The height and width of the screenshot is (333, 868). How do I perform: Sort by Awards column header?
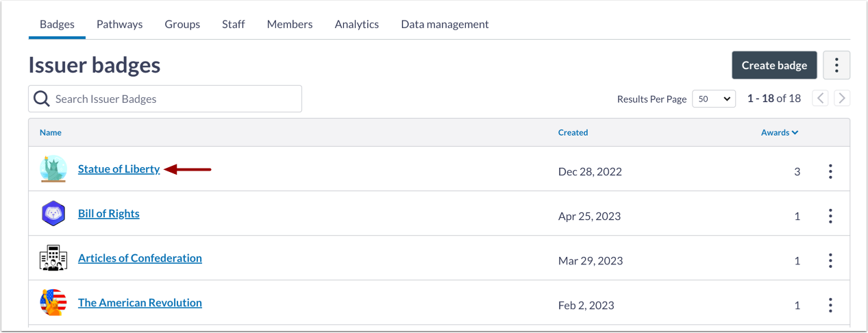(x=779, y=132)
